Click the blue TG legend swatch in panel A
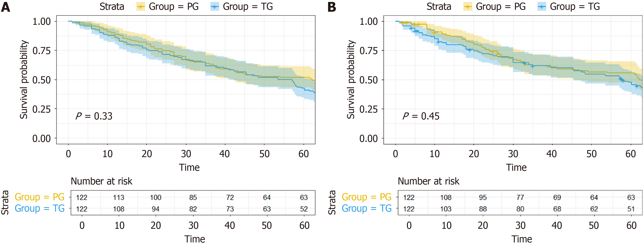The height and width of the screenshot is (244, 644). pyautogui.click(x=214, y=7)
